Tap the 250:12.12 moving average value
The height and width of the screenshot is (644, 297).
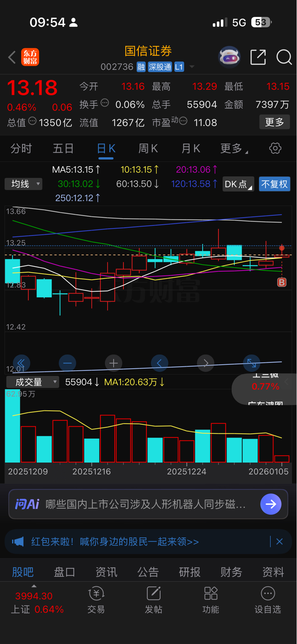78,198
